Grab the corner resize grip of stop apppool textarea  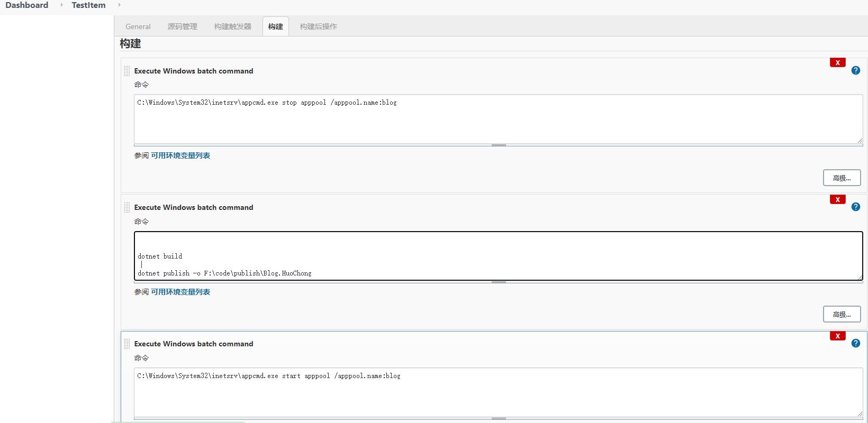point(860,141)
